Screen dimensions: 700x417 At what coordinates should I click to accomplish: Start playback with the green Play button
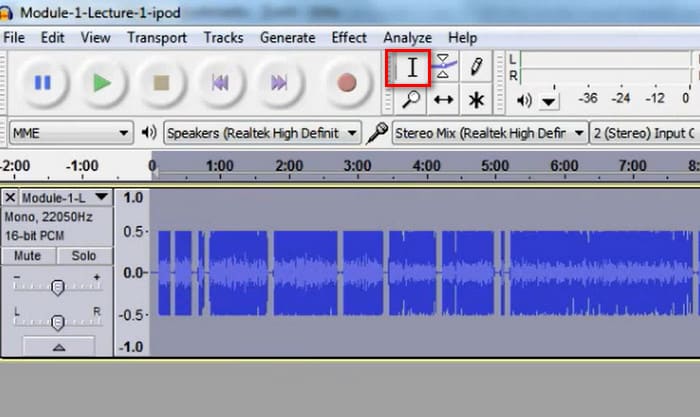click(x=102, y=83)
